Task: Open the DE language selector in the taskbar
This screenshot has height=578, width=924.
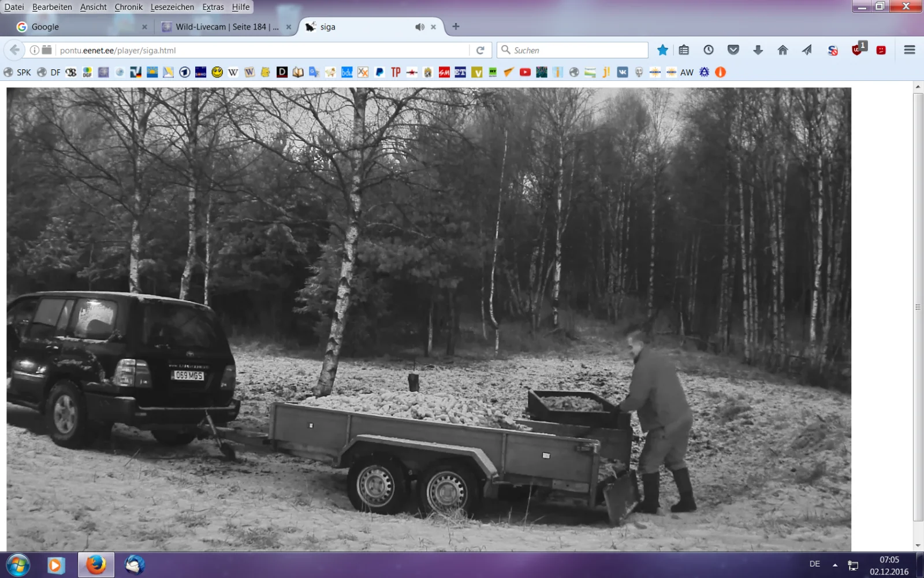Action: point(814,564)
